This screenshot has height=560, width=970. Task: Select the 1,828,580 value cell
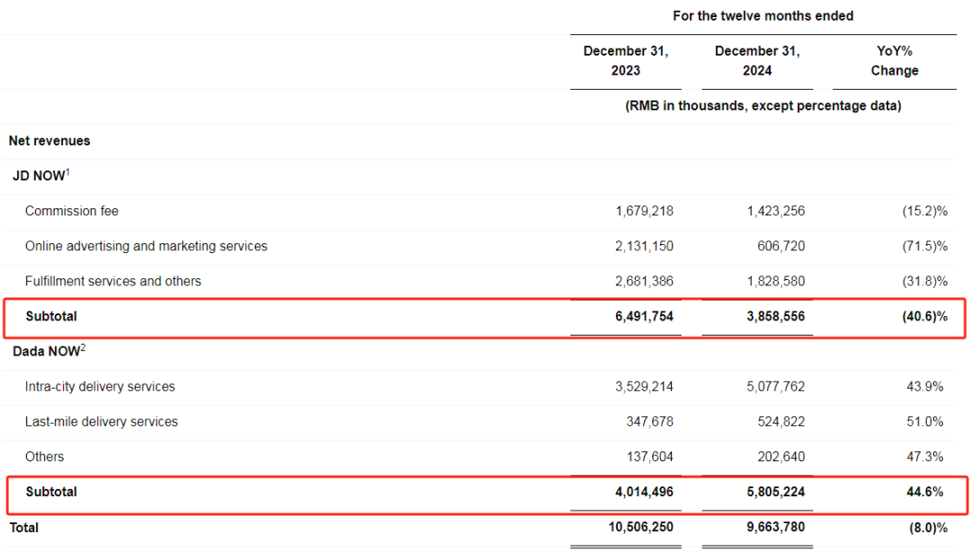click(776, 281)
